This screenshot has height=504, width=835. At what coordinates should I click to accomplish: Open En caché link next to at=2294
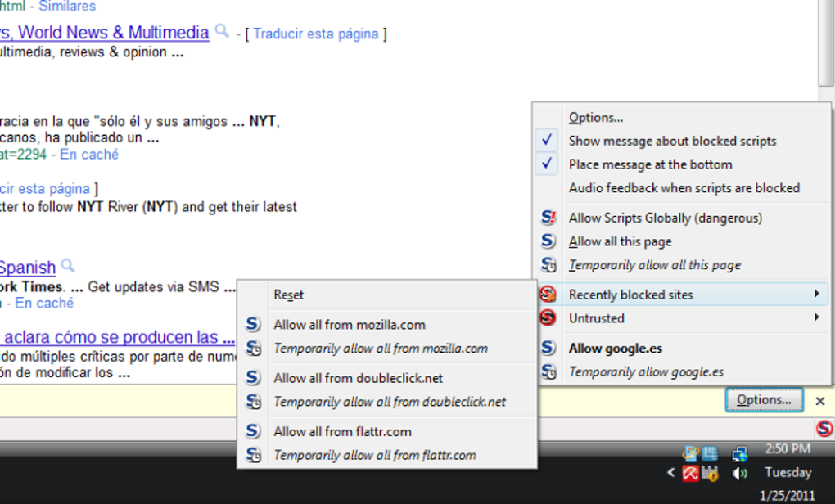coord(89,155)
